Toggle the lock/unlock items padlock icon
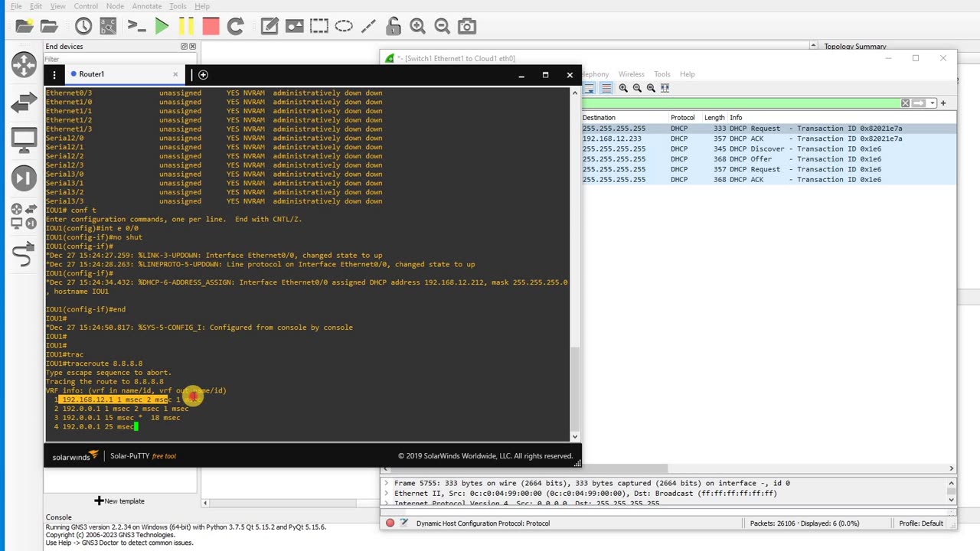The height and width of the screenshot is (551, 980). pos(393,26)
